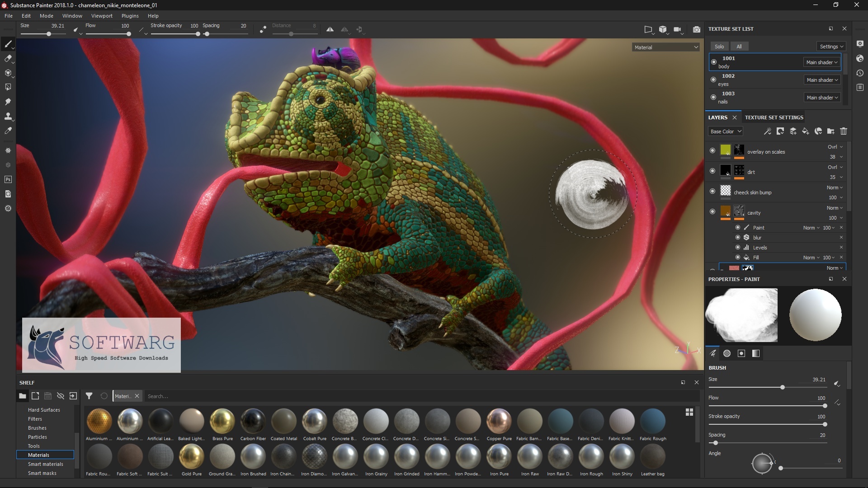Change blend mode of overlay on scales
This screenshot has height=488, width=868.
835,147
